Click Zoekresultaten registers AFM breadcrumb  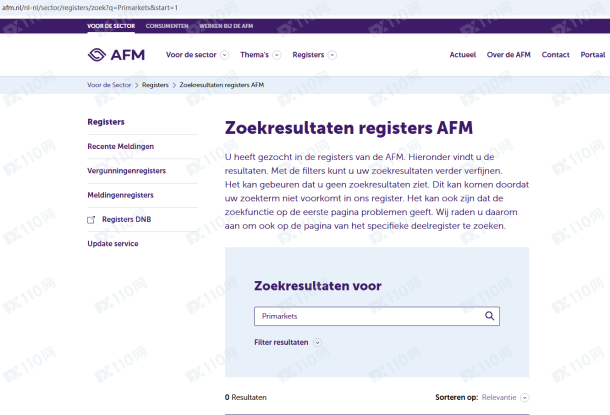coord(222,85)
